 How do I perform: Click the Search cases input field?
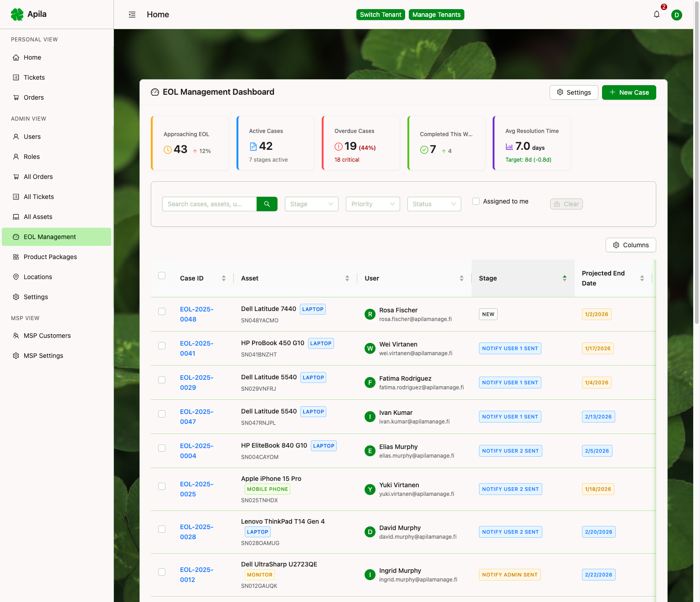pyautogui.click(x=210, y=204)
